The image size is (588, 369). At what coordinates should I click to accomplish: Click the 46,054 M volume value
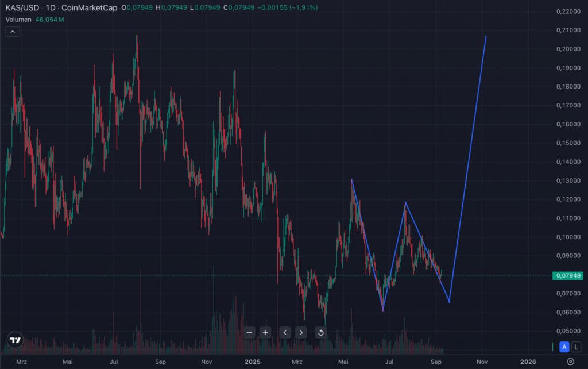click(49, 20)
